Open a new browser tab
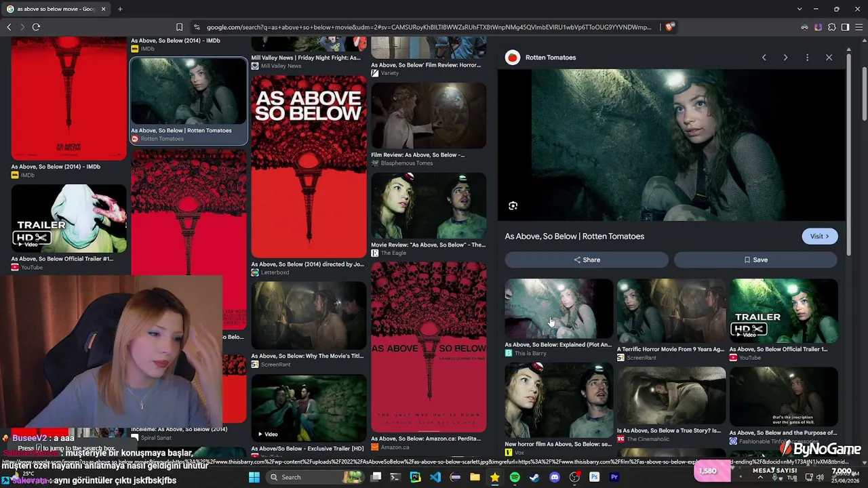The image size is (868, 488). (120, 9)
